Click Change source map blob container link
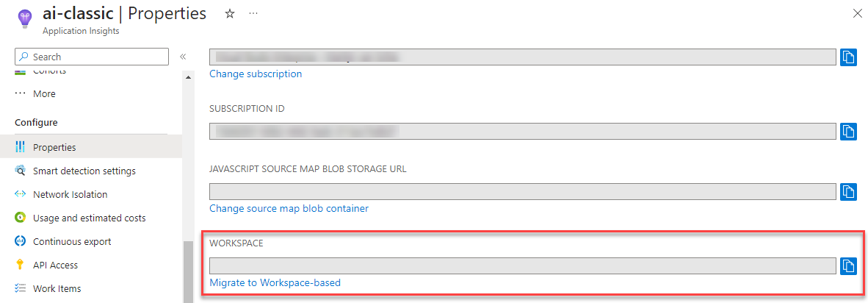This screenshot has width=868, height=303. (289, 208)
